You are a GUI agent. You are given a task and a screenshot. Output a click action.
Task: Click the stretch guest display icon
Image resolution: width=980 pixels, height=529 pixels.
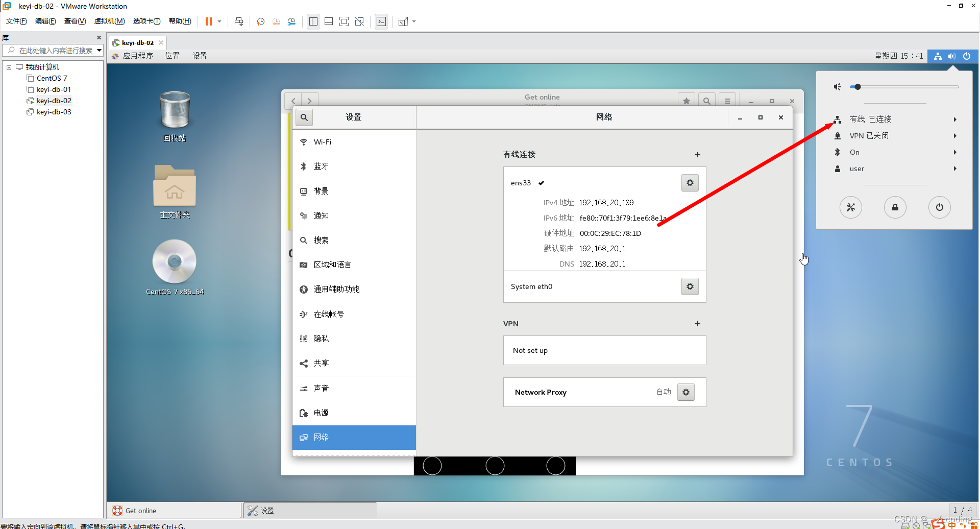point(403,21)
